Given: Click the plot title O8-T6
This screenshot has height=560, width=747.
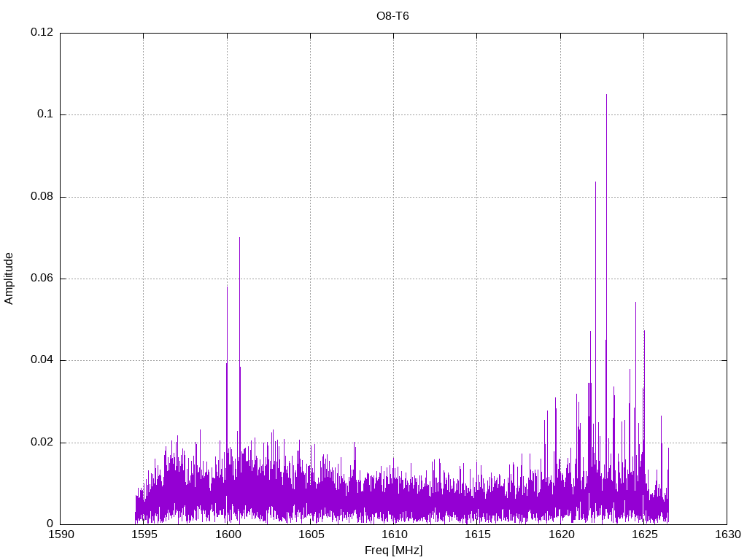Looking at the screenshot, I should click(392, 16).
